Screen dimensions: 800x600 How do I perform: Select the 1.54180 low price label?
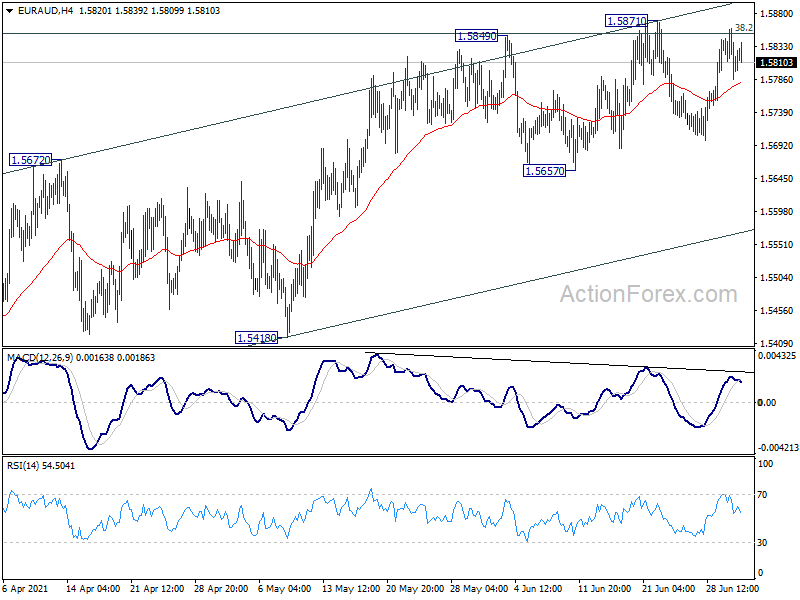click(257, 338)
